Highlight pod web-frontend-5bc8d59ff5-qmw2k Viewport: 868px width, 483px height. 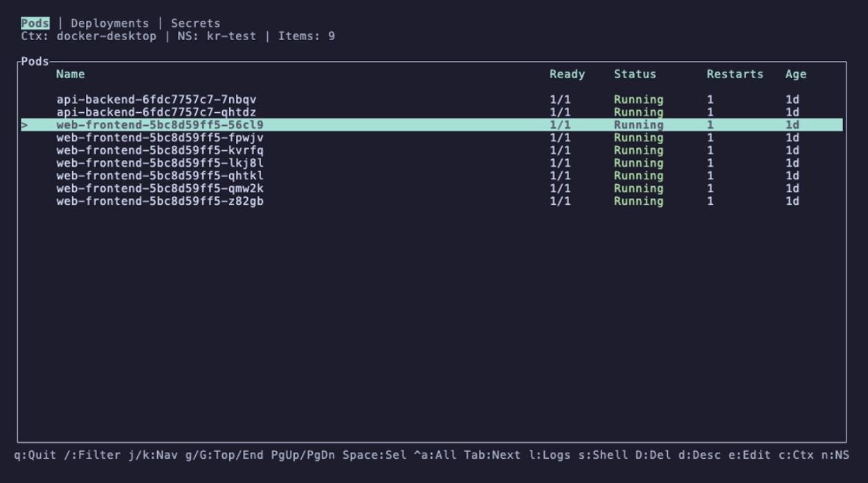coord(159,188)
